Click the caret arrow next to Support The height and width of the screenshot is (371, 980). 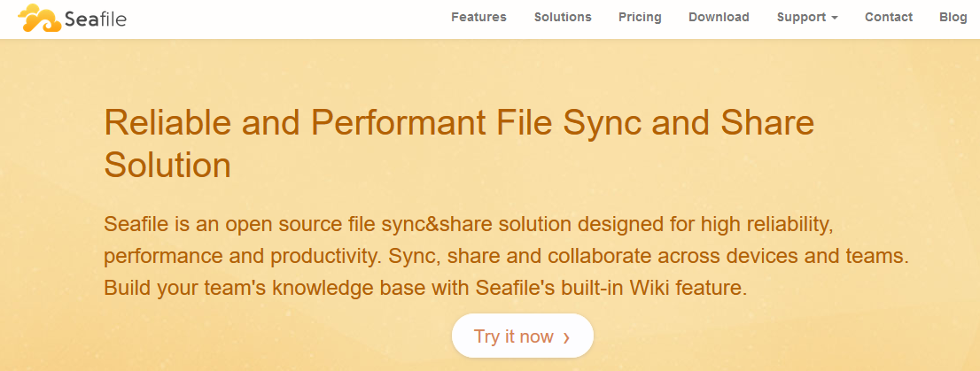tap(834, 18)
